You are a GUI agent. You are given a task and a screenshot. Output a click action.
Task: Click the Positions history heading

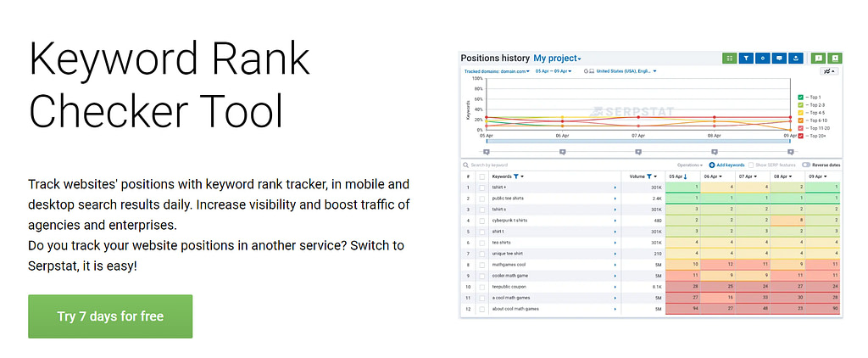point(495,59)
